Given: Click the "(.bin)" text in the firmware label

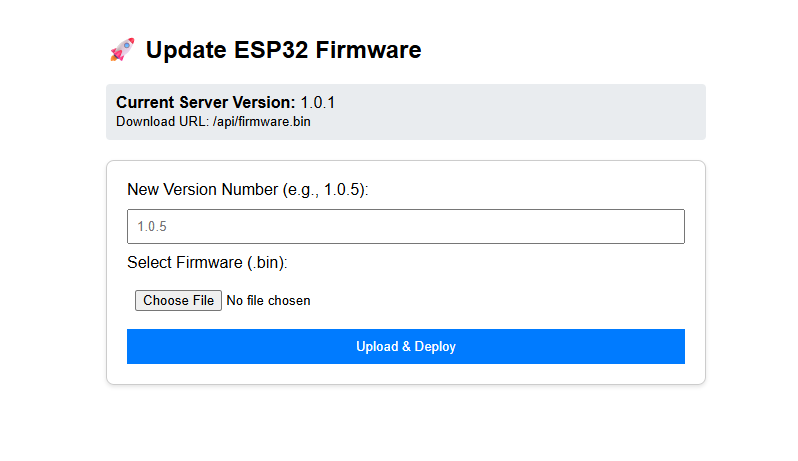Looking at the screenshot, I should coord(267,263).
